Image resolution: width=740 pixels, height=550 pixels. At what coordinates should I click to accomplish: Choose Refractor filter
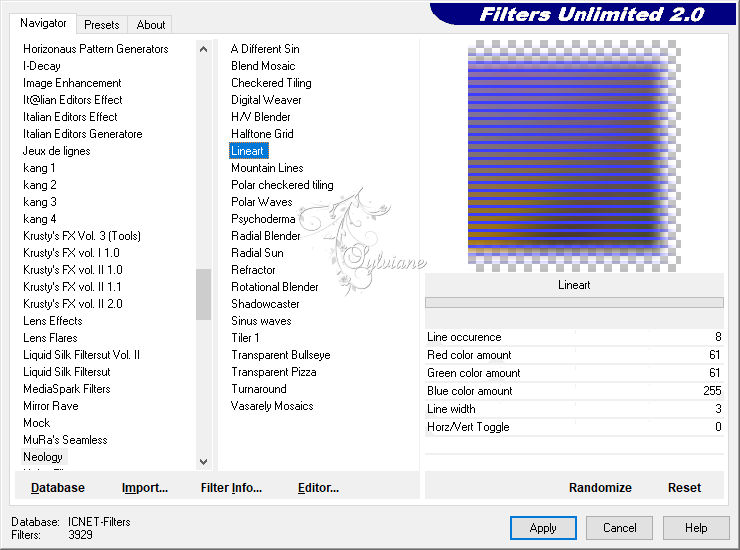point(253,270)
